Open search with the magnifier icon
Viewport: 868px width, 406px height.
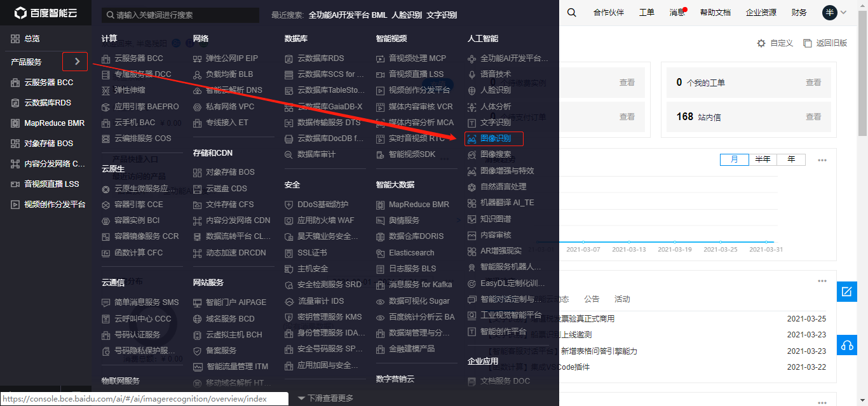(x=571, y=11)
